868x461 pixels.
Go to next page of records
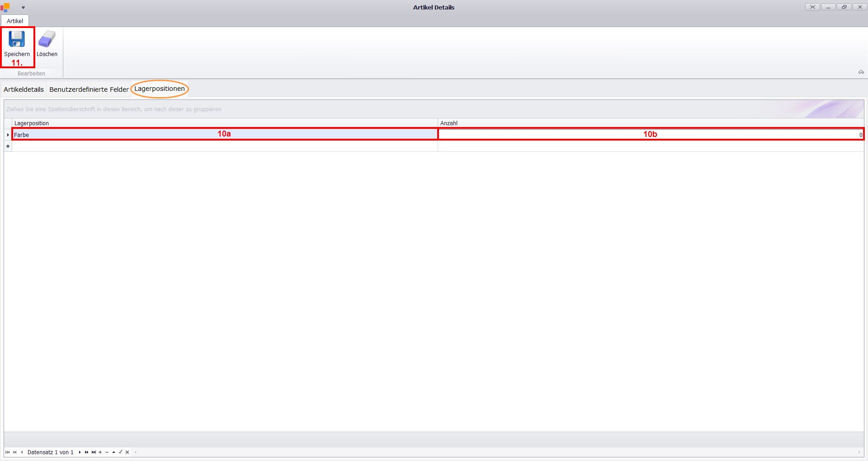click(x=86, y=452)
